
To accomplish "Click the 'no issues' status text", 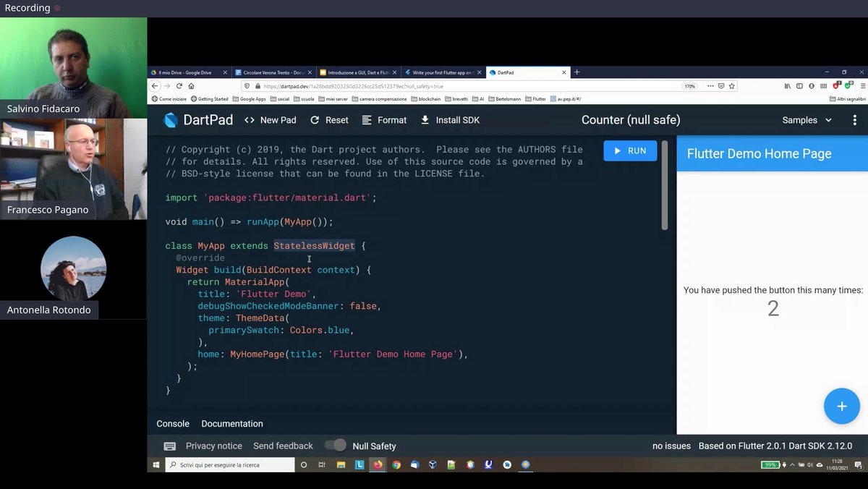I will [x=671, y=446].
